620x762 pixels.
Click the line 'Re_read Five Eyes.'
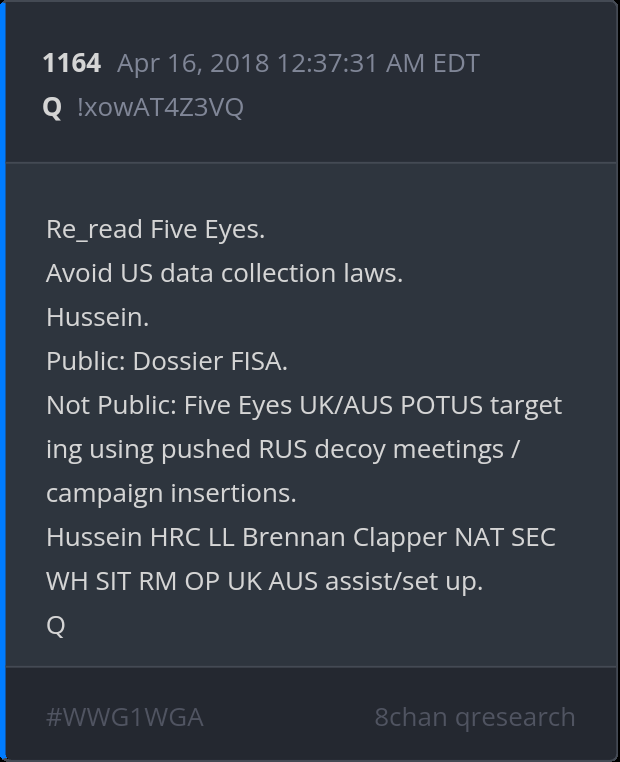(x=155, y=229)
